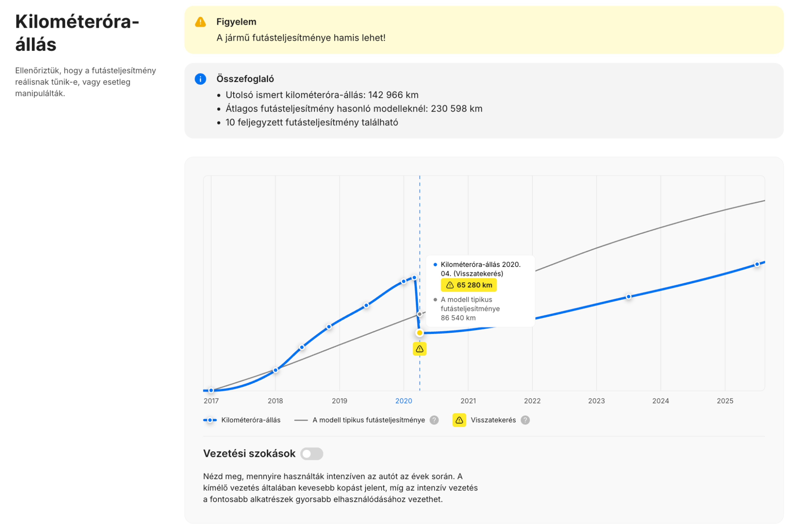Click the 'Visszatekerés' legend label
The image size is (799, 532).
[493, 420]
